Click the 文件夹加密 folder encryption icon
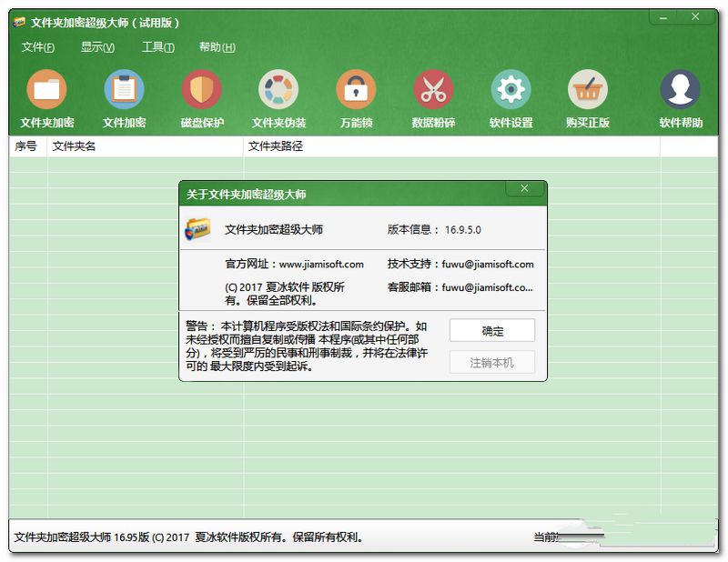The image size is (728, 562). [46, 90]
